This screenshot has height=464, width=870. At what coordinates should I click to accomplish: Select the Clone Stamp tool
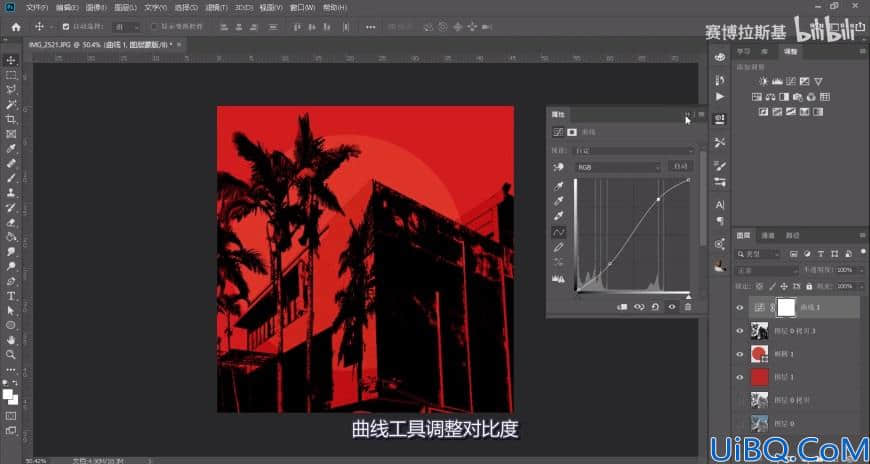(x=11, y=193)
